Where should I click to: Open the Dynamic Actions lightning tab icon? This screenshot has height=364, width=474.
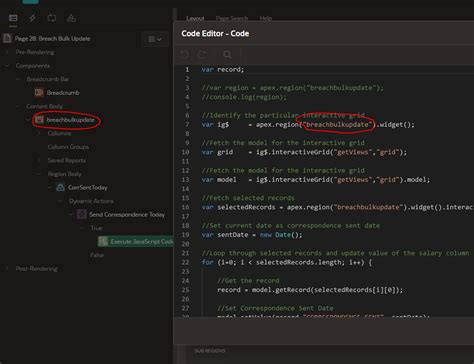coord(32,18)
